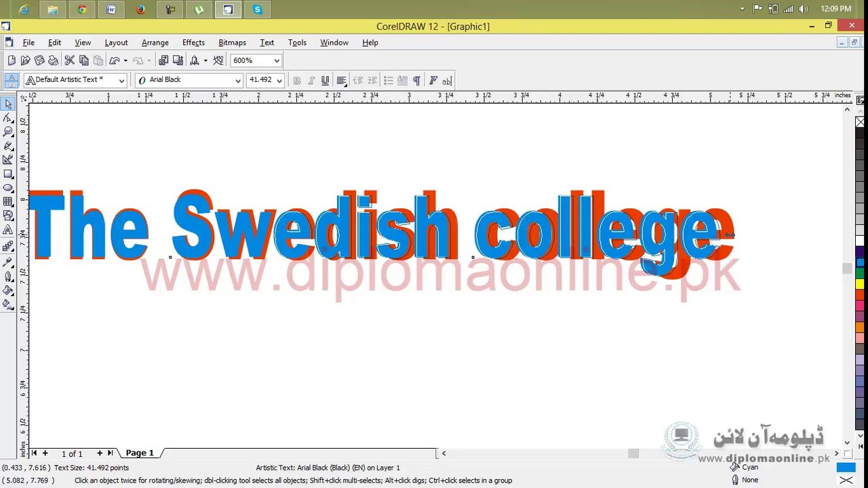Open the horizontal alignment dropdown
This screenshot has height=488, width=868.
342,81
